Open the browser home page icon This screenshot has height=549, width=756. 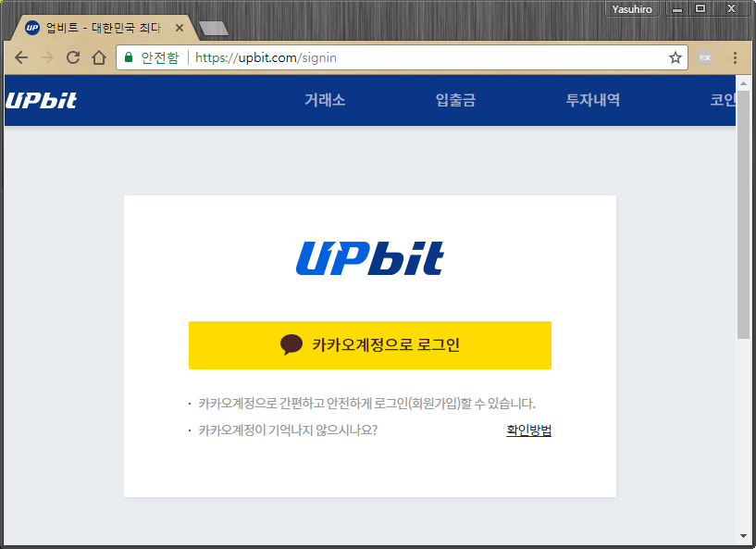99,57
